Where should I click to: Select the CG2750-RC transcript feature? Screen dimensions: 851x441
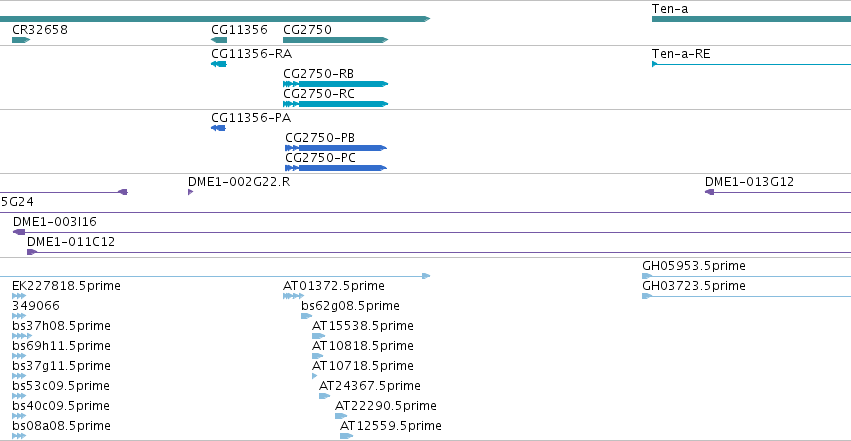335,104
